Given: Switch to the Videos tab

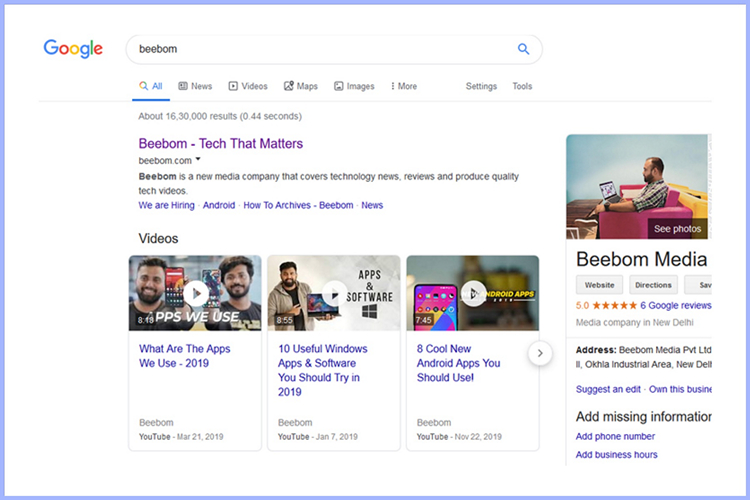Looking at the screenshot, I should [248, 86].
